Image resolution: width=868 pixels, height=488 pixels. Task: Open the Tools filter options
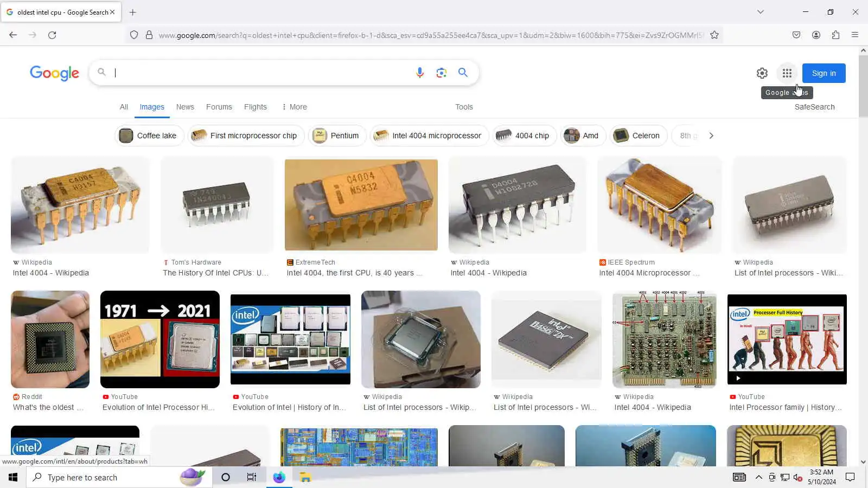pyautogui.click(x=464, y=107)
